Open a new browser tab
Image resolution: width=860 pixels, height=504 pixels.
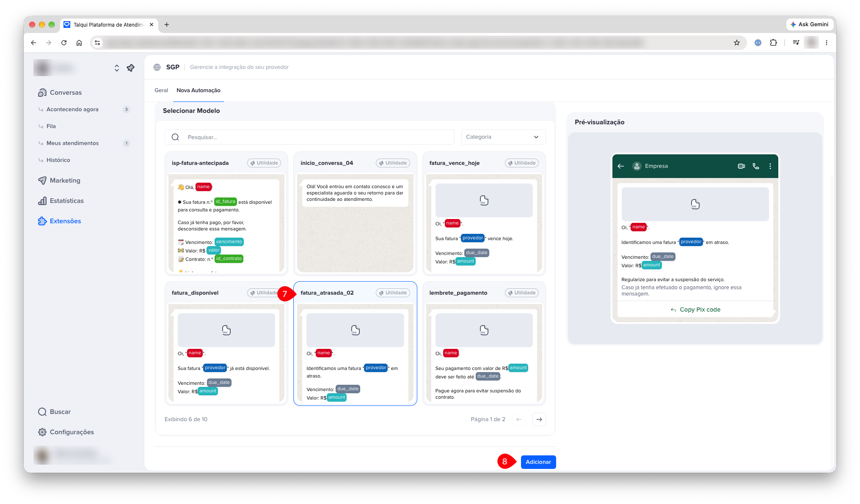coord(167,25)
